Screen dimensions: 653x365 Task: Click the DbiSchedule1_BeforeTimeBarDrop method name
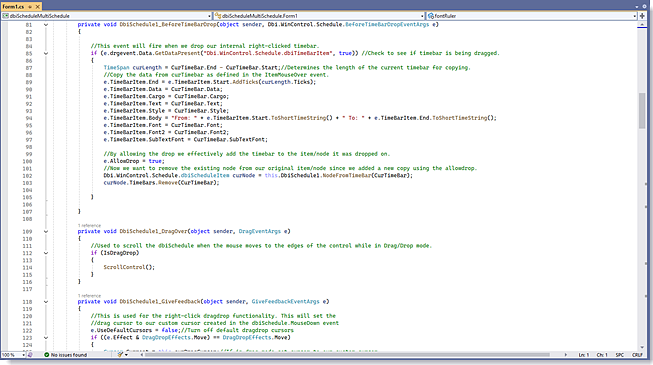(x=168, y=25)
